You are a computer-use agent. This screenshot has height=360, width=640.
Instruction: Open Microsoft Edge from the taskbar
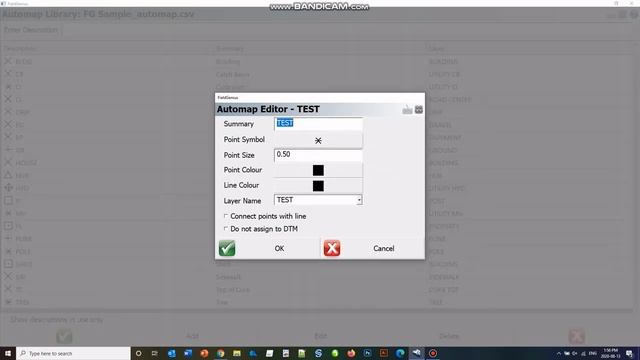[400, 353]
